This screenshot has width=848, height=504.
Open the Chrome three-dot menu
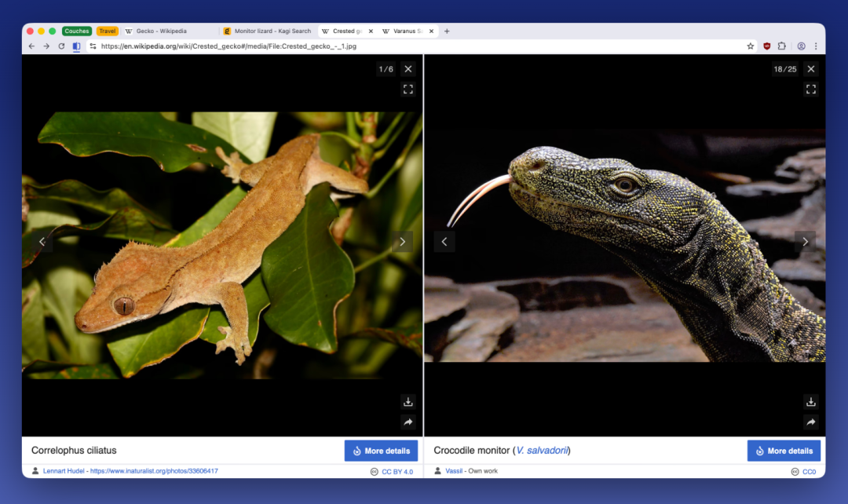[816, 46]
